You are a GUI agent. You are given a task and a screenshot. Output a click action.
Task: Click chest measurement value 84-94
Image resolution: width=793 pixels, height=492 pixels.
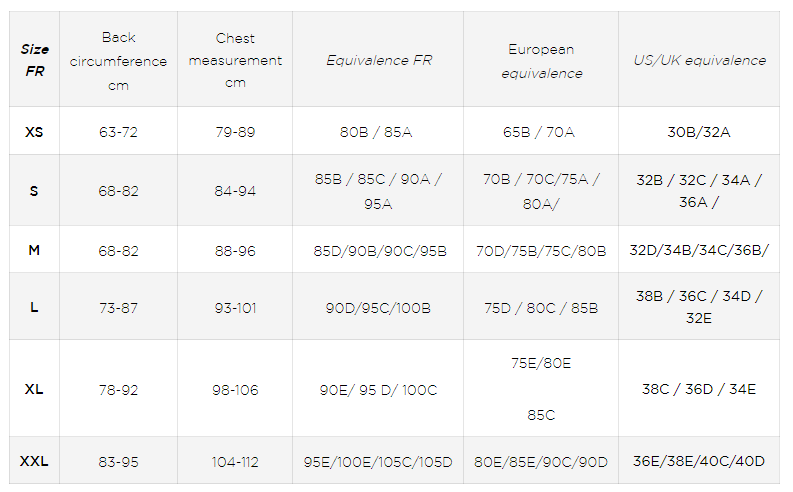(235, 191)
